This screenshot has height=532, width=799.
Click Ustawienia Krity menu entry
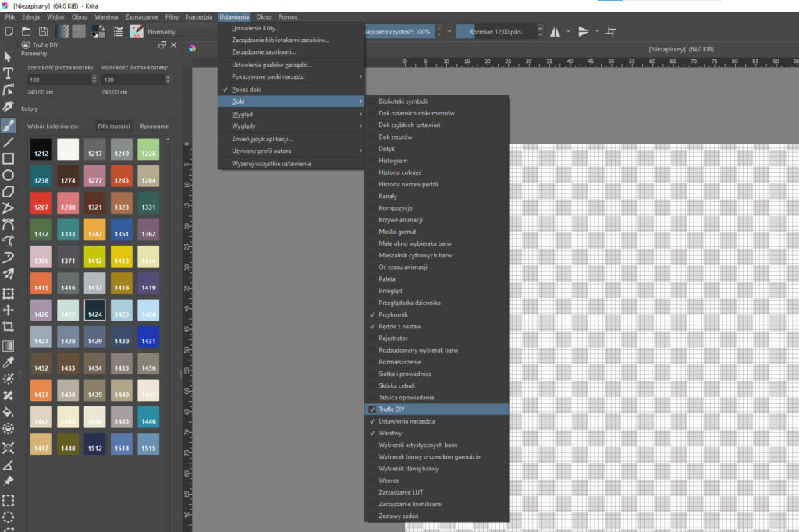[x=256, y=29]
